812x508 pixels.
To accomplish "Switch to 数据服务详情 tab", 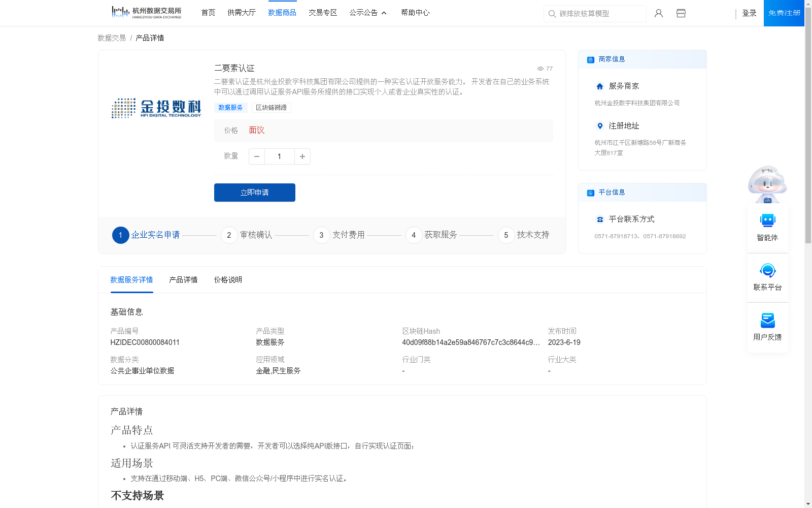I will pos(131,280).
